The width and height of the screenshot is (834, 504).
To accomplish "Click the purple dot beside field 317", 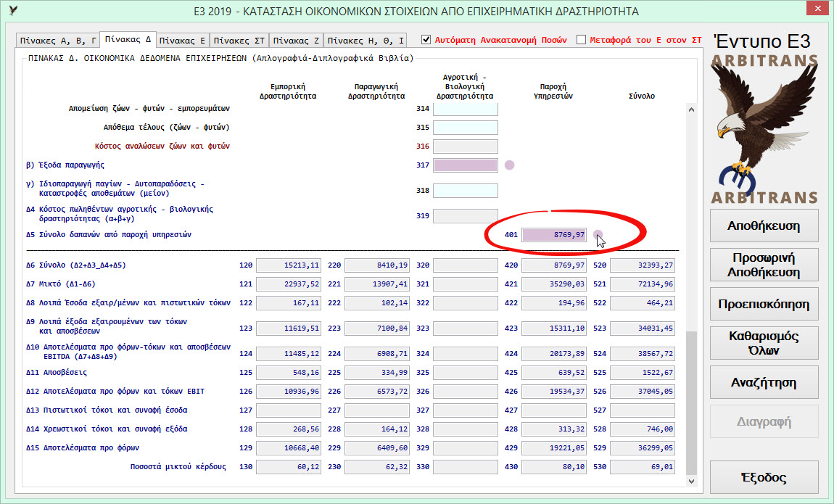I will point(510,165).
